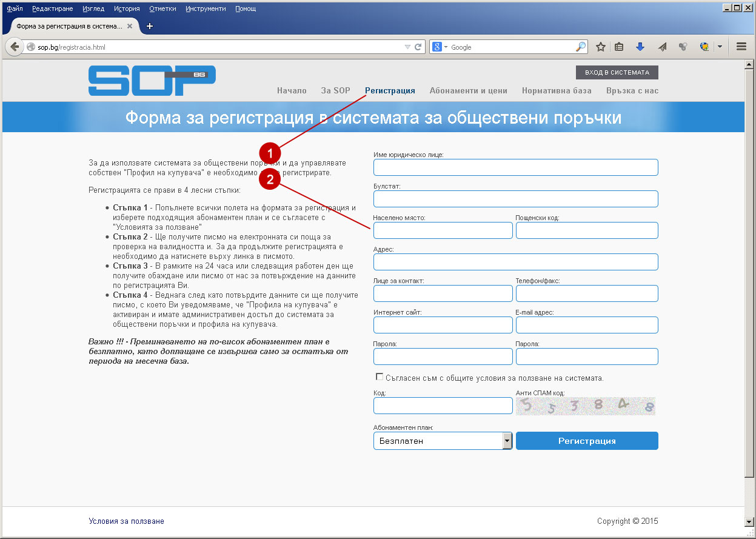756x539 pixels.
Task: Click the three-circles toolbar icon
Action: tap(683, 47)
